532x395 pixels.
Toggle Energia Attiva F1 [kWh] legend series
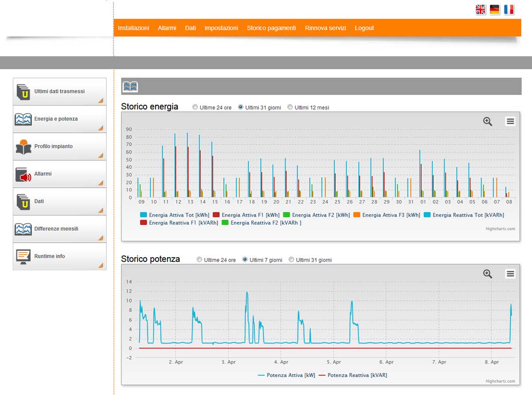pyautogui.click(x=246, y=215)
